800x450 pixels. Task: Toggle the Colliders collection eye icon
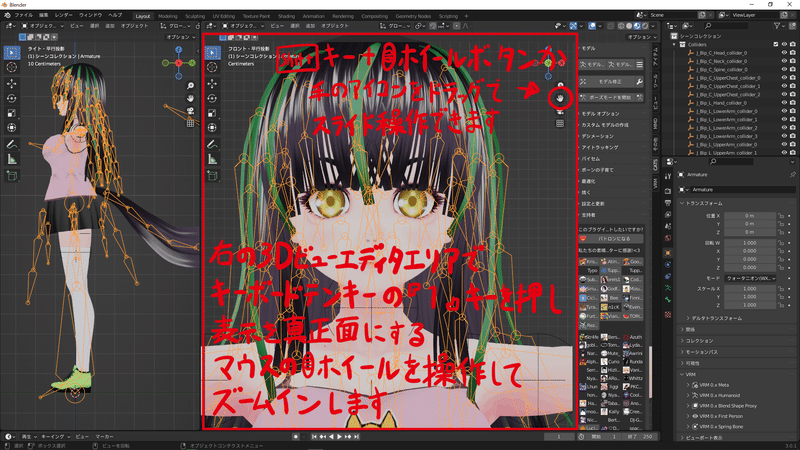click(784, 44)
